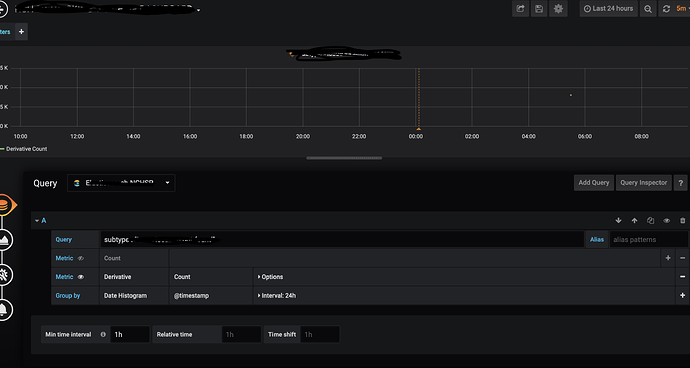Click the Min time interval info icon
The image size is (690, 368).
pyautogui.click(x=103, y=335)
